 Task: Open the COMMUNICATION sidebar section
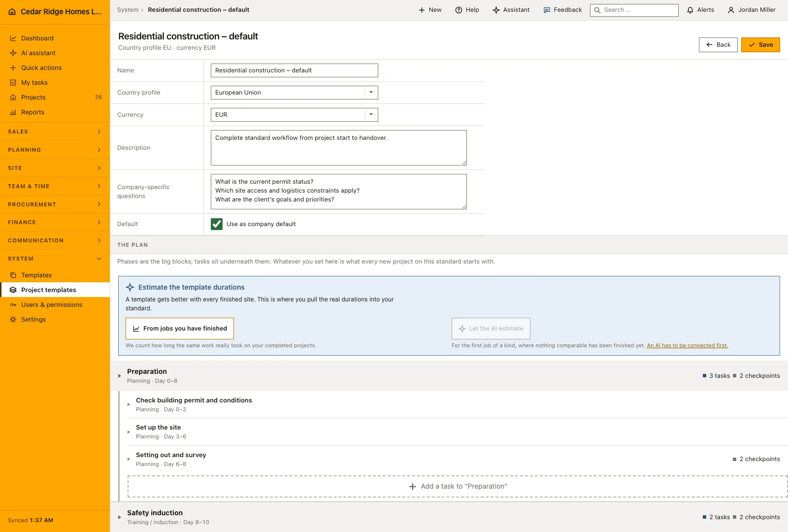(x=55, y=240)
